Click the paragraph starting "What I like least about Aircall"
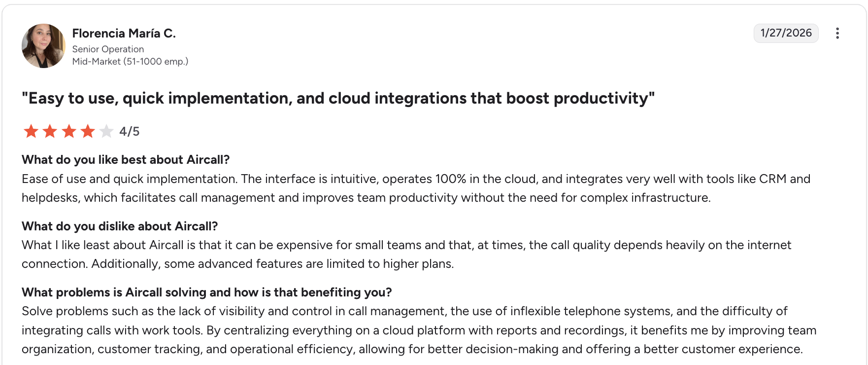 (x=406, y=255)
